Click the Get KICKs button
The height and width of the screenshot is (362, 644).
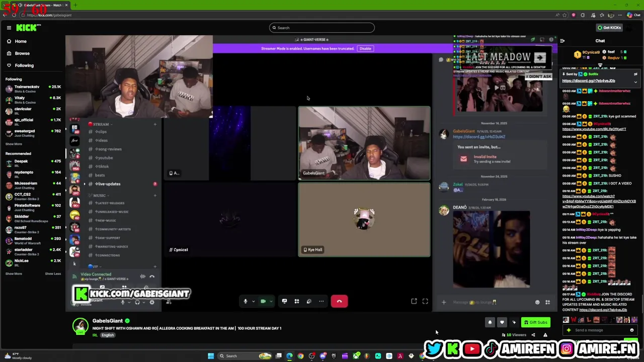(x=609, y=28)
